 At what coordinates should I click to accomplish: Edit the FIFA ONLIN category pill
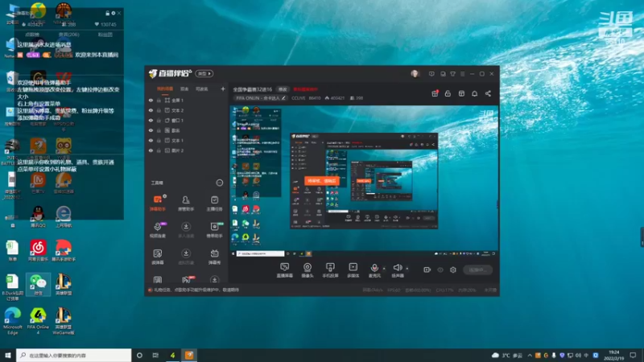click(x=261, y=98)
